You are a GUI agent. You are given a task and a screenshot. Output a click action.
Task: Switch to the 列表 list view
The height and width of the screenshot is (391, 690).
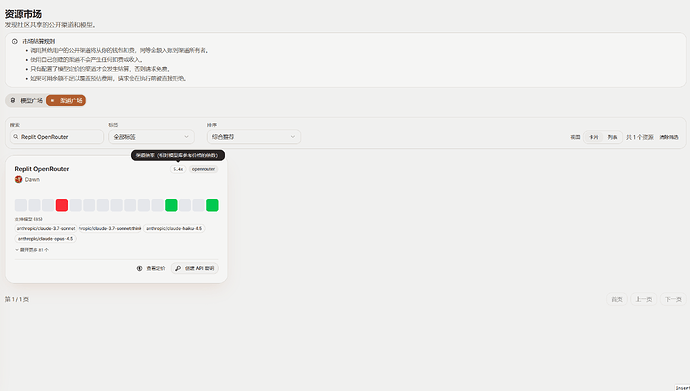[x=612, y=137]
